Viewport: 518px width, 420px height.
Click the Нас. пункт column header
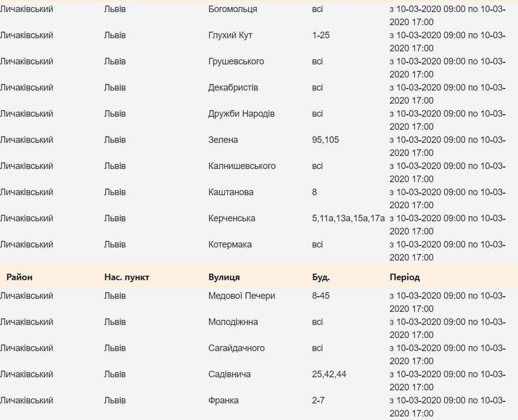127,277
